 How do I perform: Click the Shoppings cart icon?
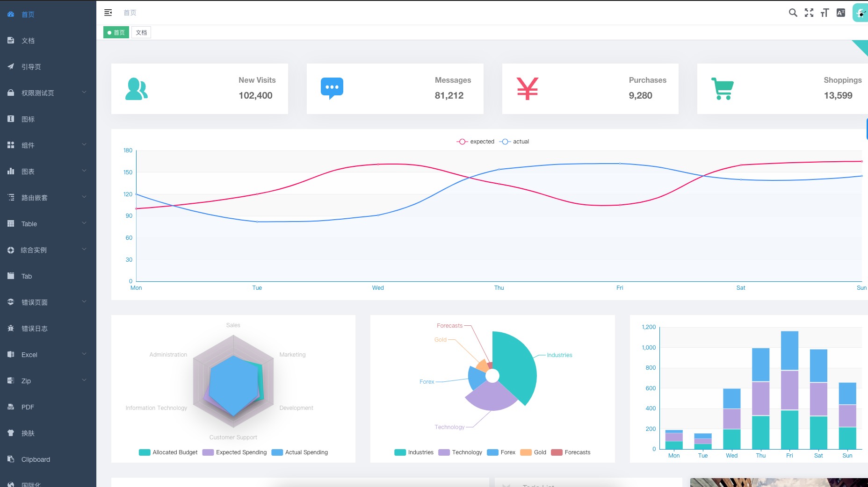(723, 89)
